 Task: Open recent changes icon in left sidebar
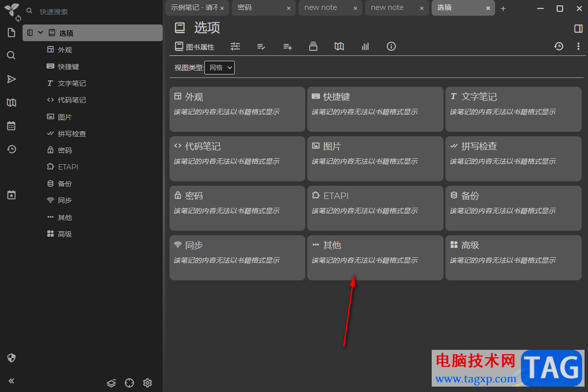[x=11, y=149]
